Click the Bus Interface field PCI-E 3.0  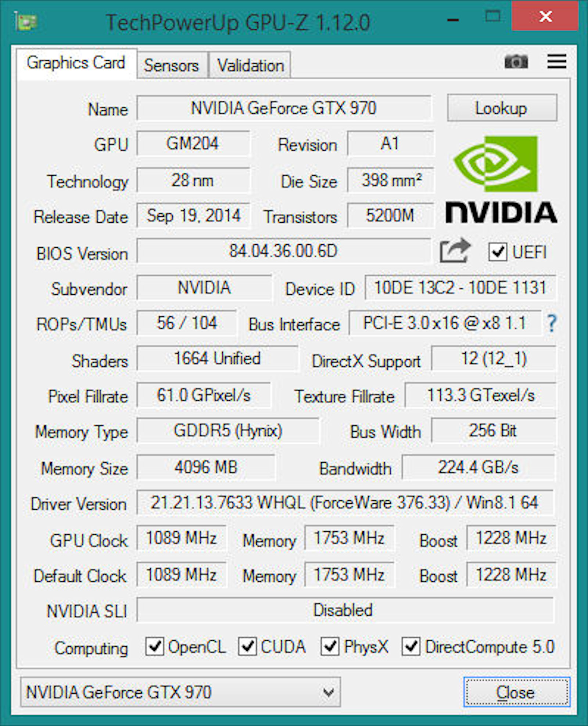point(445,323)
